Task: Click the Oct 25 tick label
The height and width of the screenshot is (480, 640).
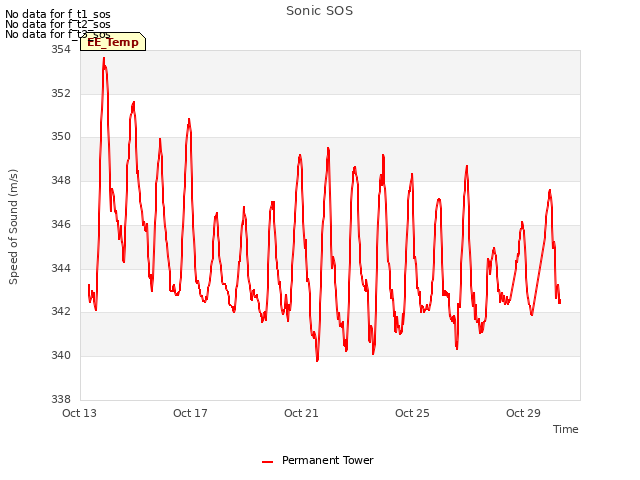Action: [x=412, y=413]
